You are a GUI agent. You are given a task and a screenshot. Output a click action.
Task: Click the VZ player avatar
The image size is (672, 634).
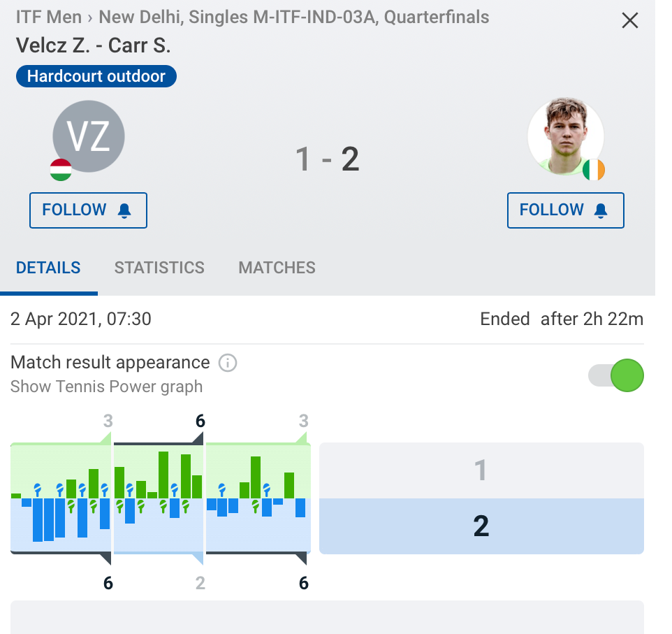[x=89, y=136]
